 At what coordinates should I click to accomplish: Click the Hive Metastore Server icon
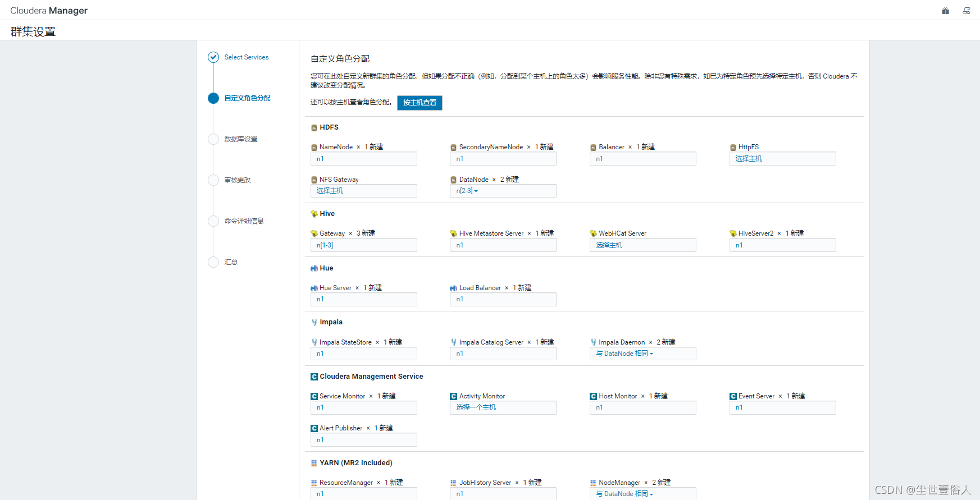(x=453, y=233)
